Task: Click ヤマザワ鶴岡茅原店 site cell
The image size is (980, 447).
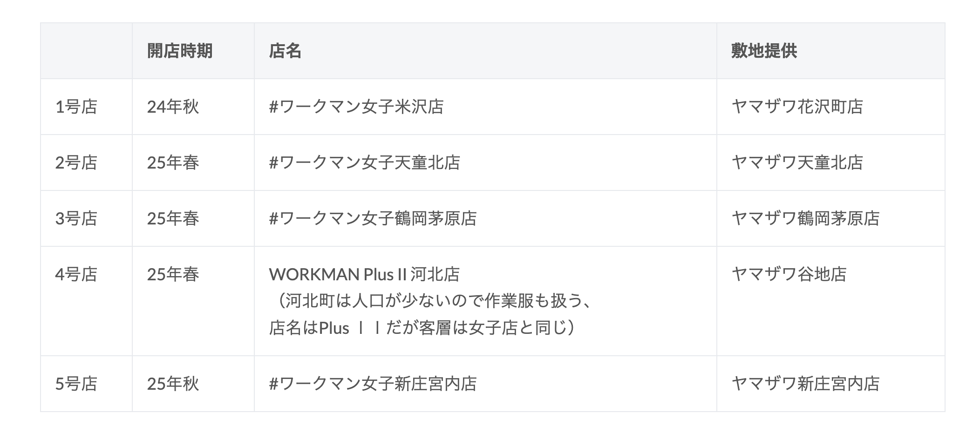Action: (x=805, y=218)
